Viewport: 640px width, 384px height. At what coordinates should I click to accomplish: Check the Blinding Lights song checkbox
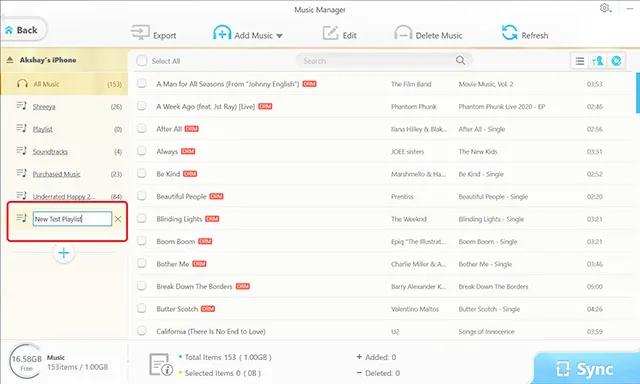[141, 218]
